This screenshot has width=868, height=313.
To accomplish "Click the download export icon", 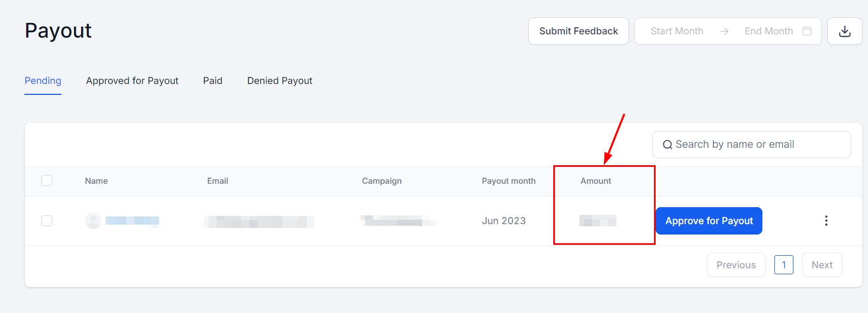I will pos(845,32).
